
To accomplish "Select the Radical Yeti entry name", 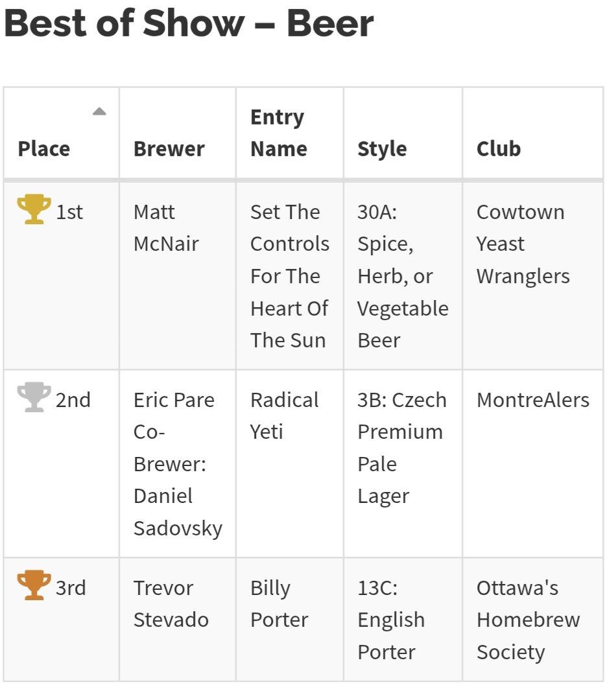I will pos(285,415).
